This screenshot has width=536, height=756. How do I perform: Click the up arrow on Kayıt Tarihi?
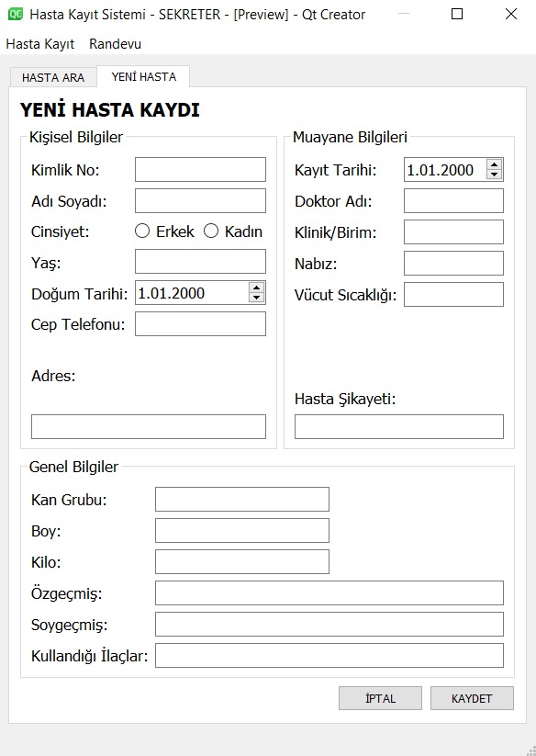496,164
